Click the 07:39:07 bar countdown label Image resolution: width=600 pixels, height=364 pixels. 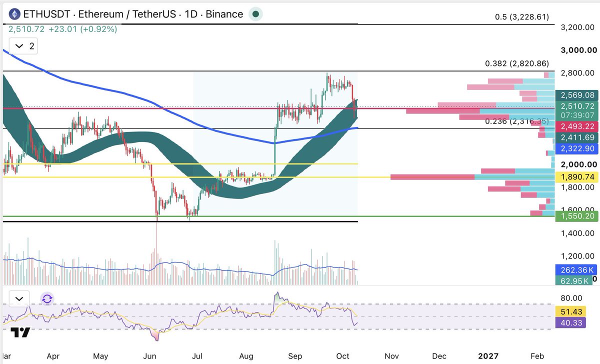pyautogui.click(x=576, y=115)
